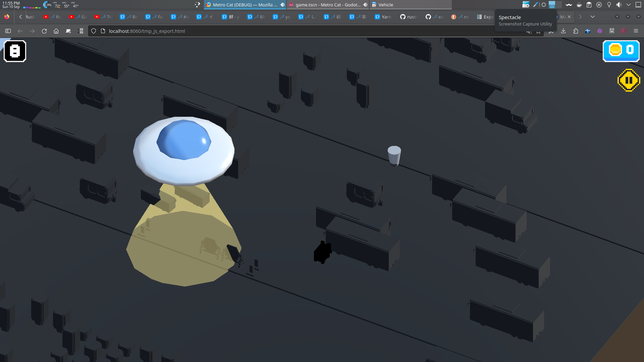Open the Firefox hamburger application menu
The image size is (644, 362).
pos(636,31)
